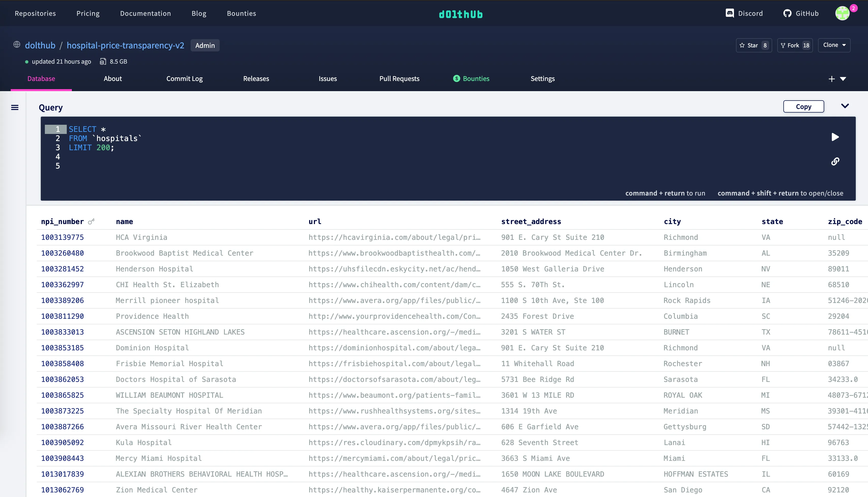Open the dolthub breadcrumb link
This screenshot has height=497, width=868.
40,45
